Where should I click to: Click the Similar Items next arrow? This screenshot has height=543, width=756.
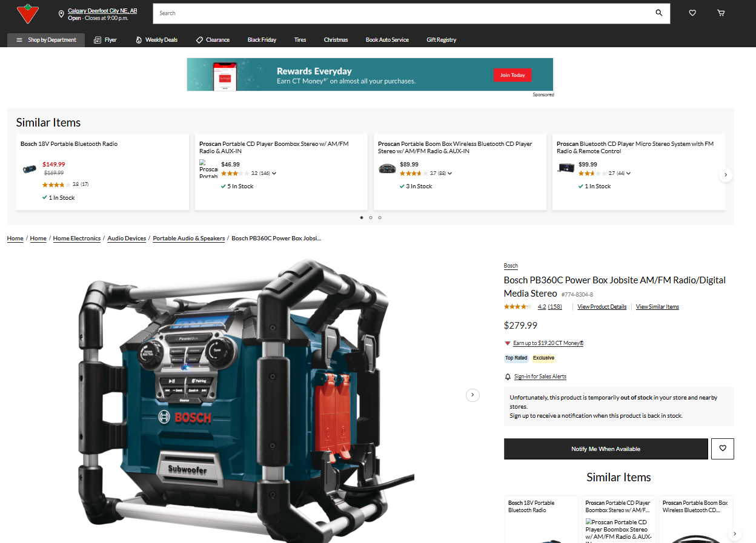coord(726,174)
